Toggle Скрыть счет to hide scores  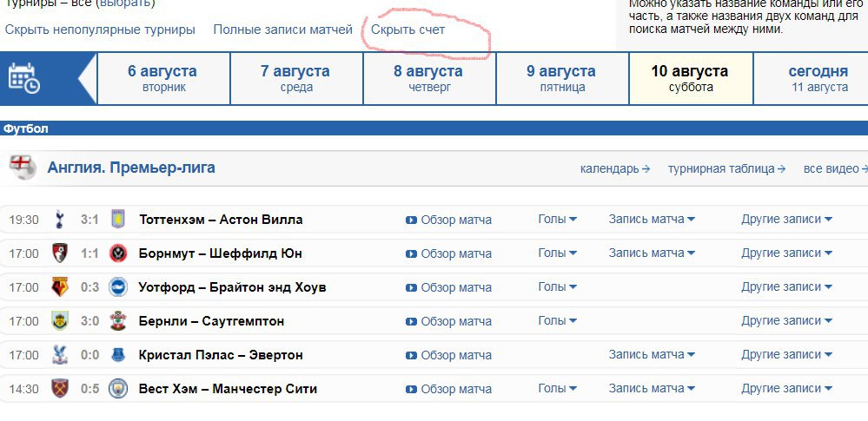pos(408,30)
